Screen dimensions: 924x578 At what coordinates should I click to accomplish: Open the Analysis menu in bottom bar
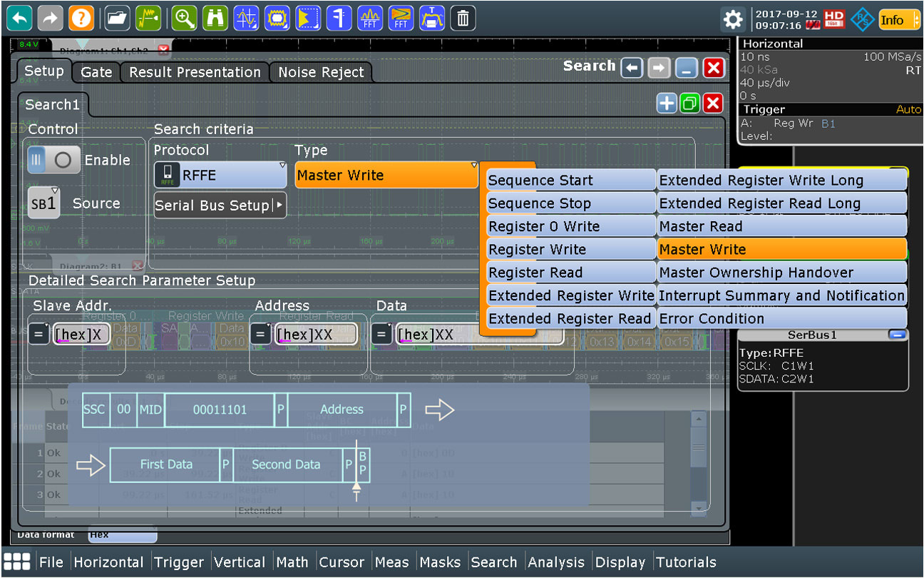556,562
